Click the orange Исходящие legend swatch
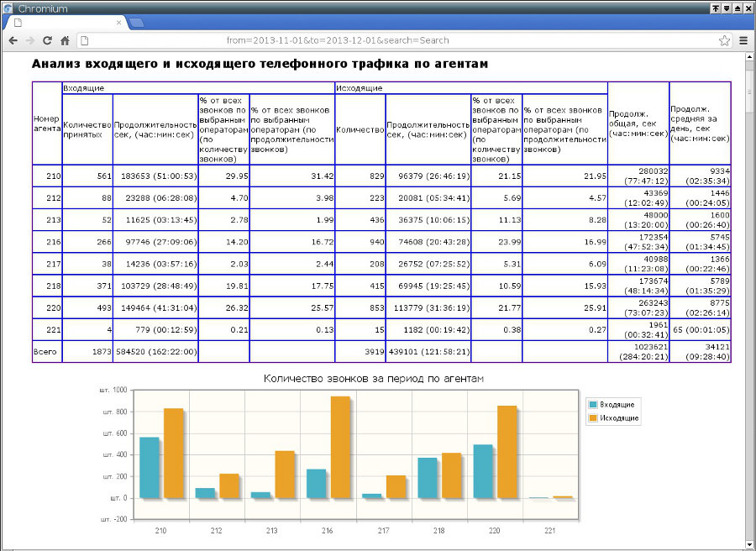756x551 pixels. click(594, 417)
